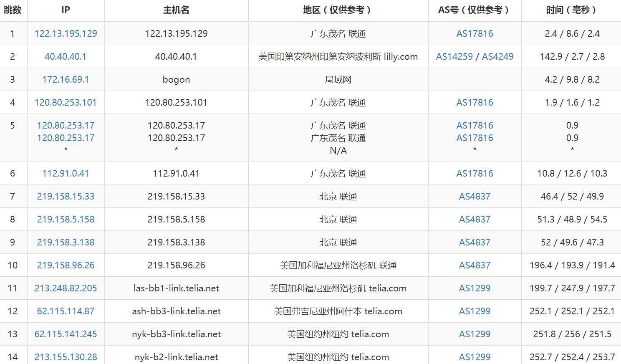Open the AS4249 link
Viewport: 621px width, 364px height.
(x=497, y=56)
